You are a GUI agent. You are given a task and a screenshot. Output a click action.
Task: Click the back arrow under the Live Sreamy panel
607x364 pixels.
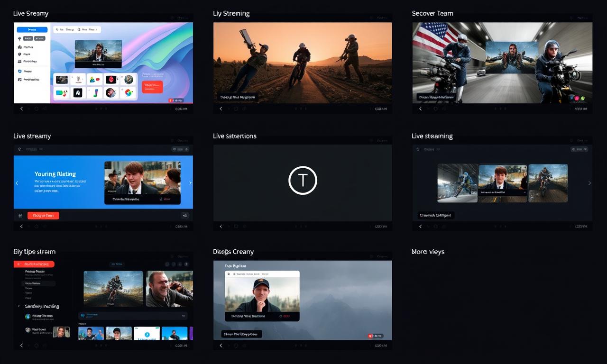[21, 109]
